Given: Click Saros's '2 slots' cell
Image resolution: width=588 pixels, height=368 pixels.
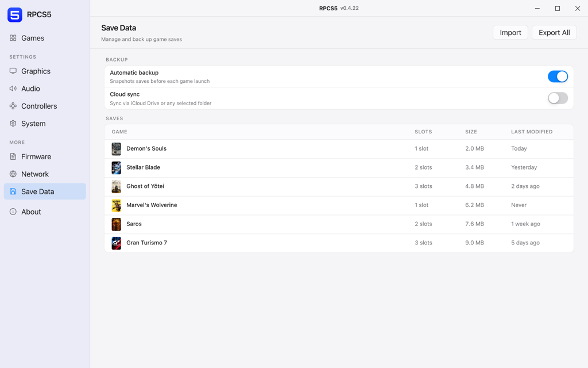Looking at the screenshot, I should click(x=423, y=224).
